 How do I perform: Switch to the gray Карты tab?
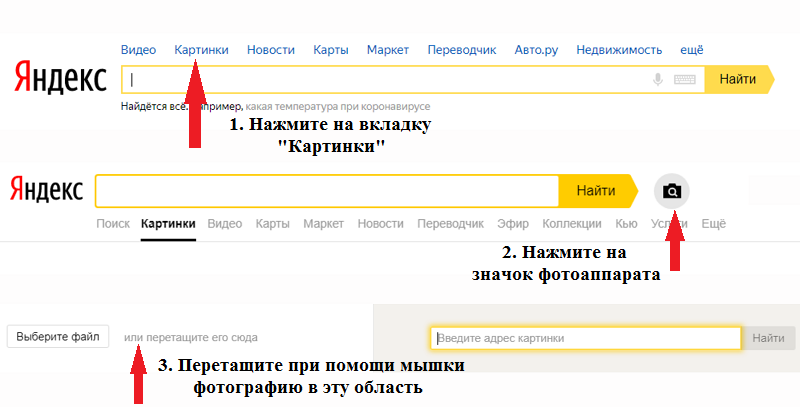click(273, 224)
